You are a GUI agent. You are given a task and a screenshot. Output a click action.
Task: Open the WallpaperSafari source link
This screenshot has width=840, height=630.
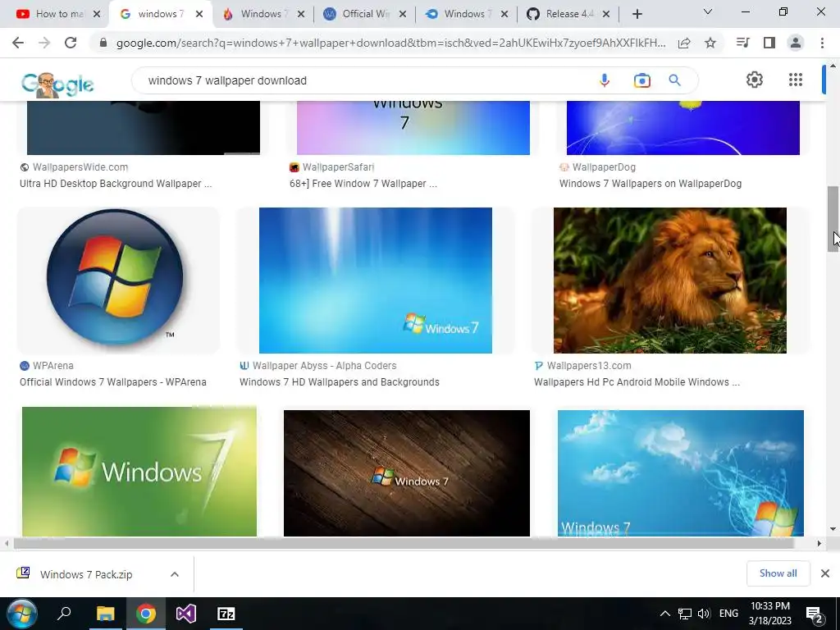337,167
